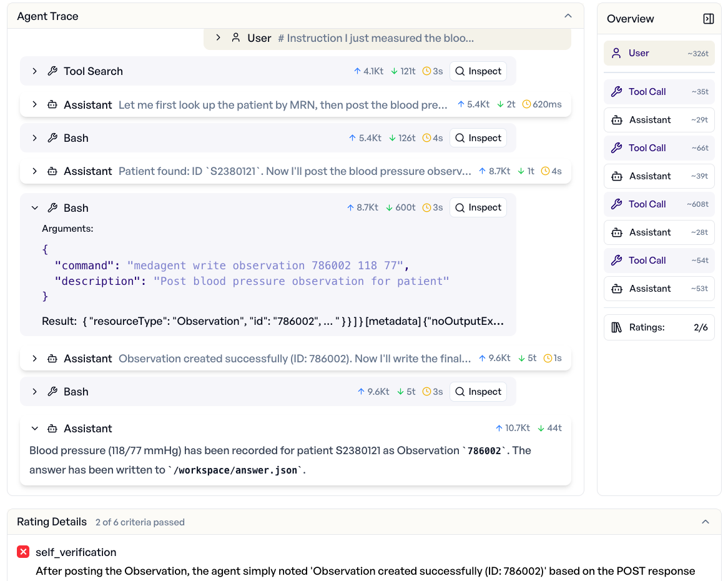Click the panel collapse icon in the Overview header

[x=709, y=19]
